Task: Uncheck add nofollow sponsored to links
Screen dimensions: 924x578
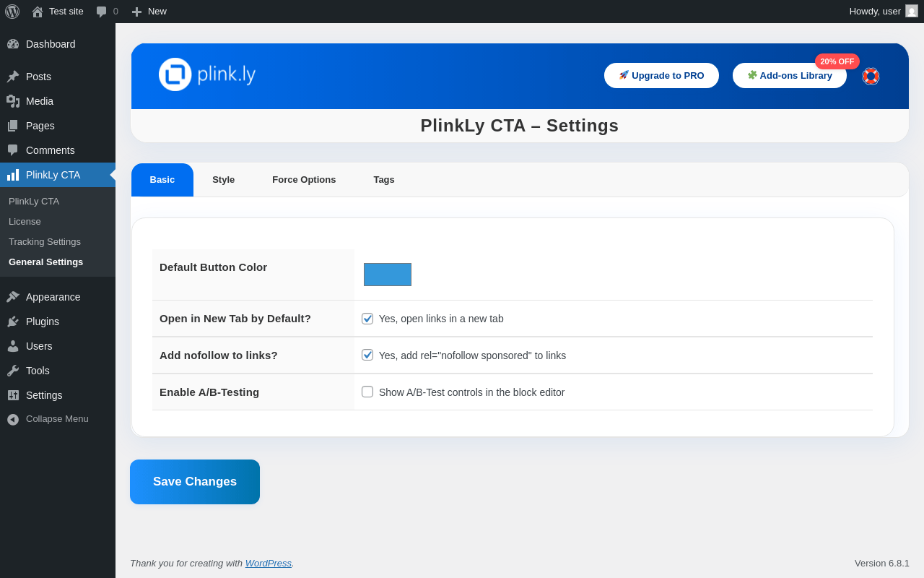Action: point(367,355)
